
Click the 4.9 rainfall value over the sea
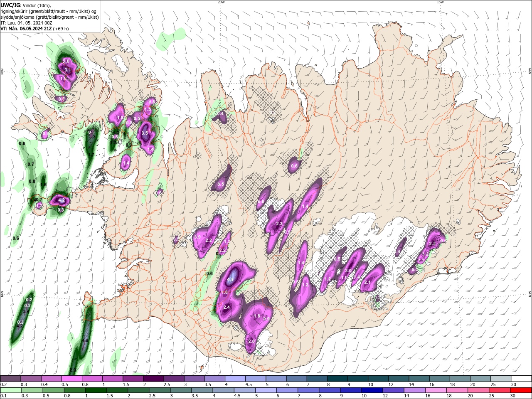[86, 340]
